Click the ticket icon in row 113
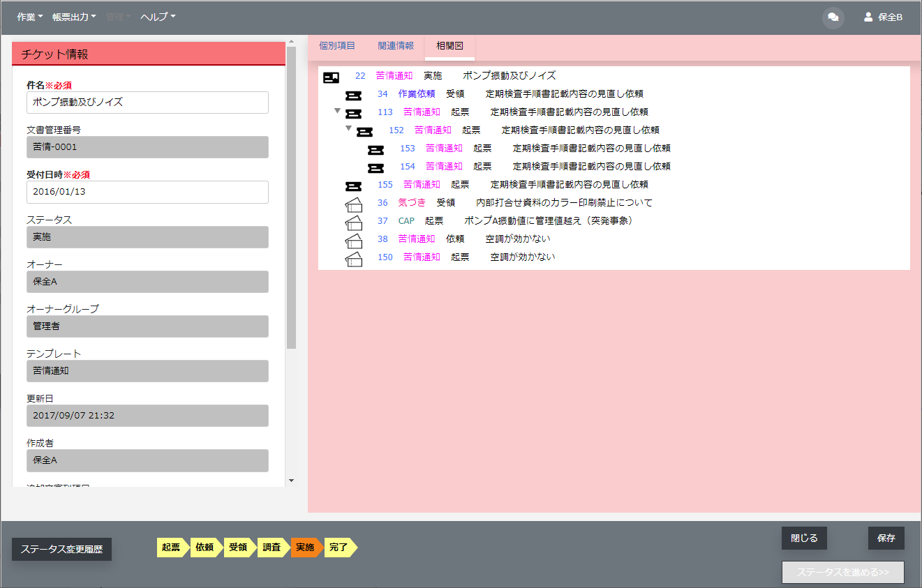Screen dimensions: 922x588 pos(353,114)
